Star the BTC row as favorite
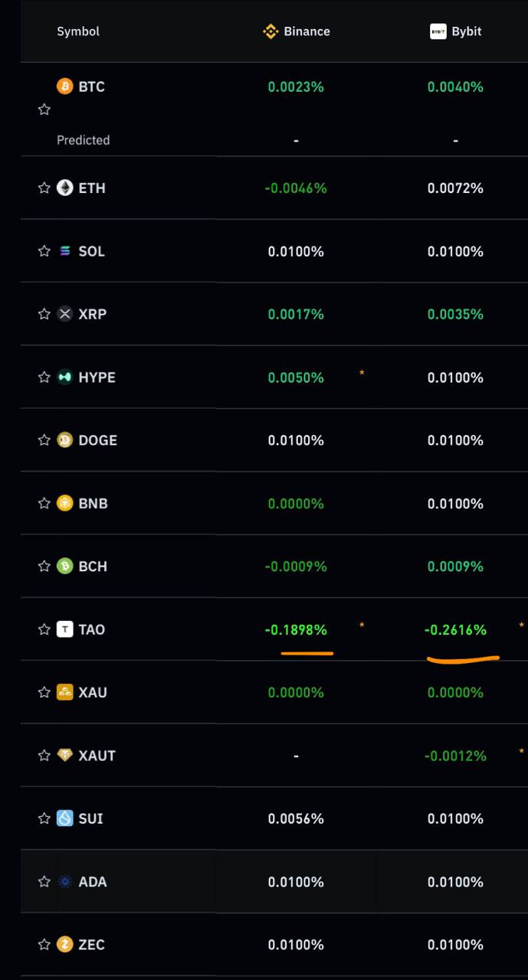528x980 pixels. [x=44, y=109]
